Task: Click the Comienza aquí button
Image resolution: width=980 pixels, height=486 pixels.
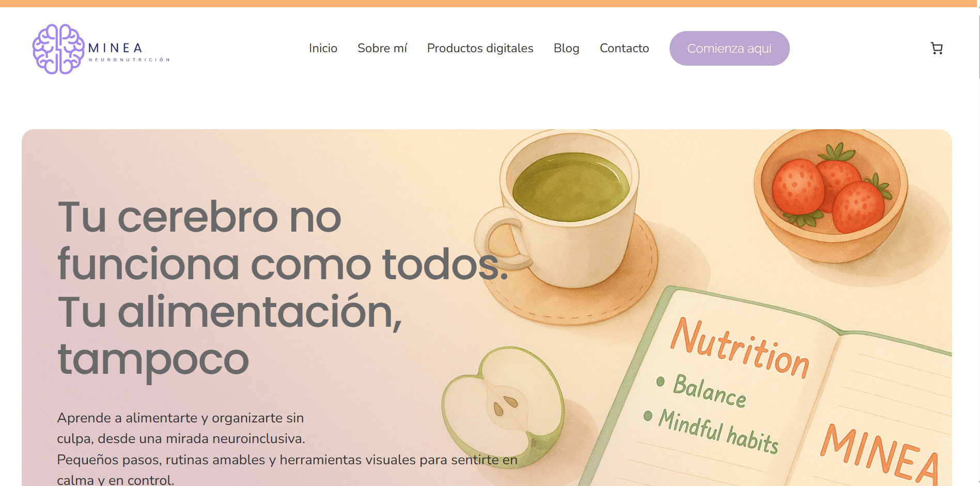Action: click(729, 48)
